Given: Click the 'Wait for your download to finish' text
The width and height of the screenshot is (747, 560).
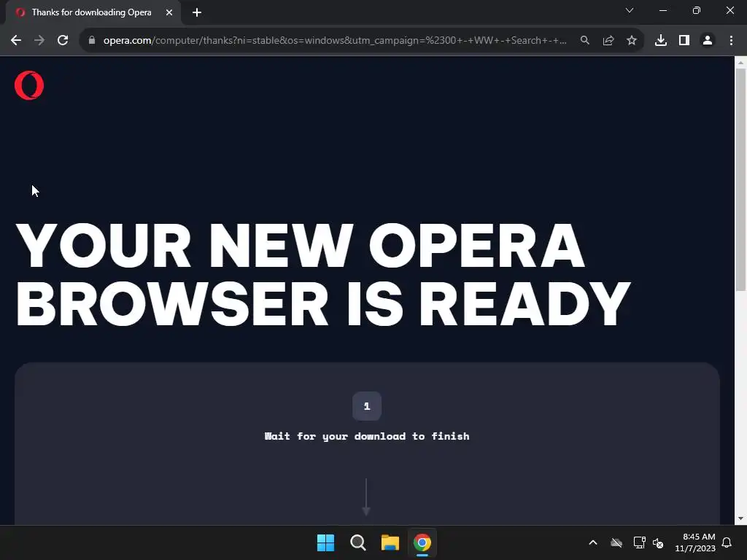Looking at the screenshot, I should [x=367, y=436].
